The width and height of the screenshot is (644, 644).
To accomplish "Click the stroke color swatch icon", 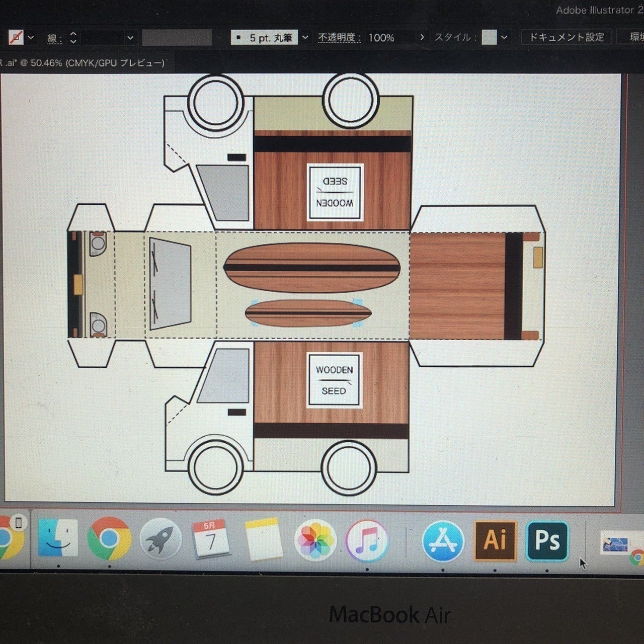I will 16,37.
